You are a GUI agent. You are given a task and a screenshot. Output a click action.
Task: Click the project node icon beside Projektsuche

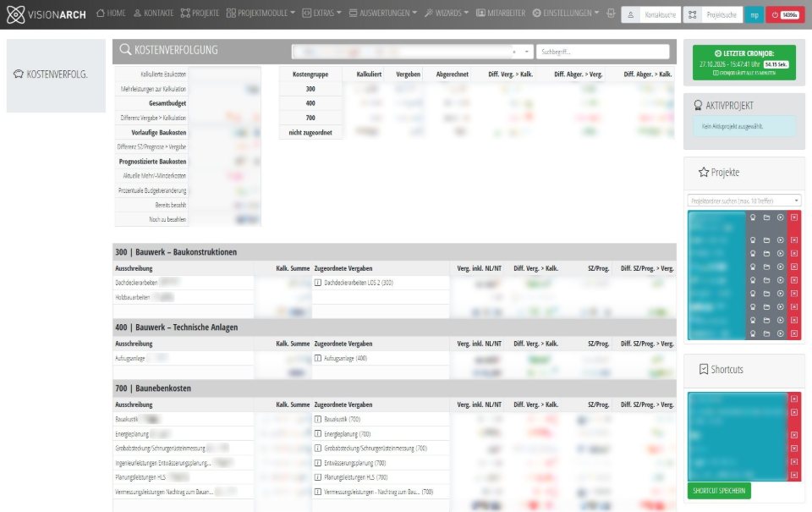pyautogui.click(x=693, y=15)
